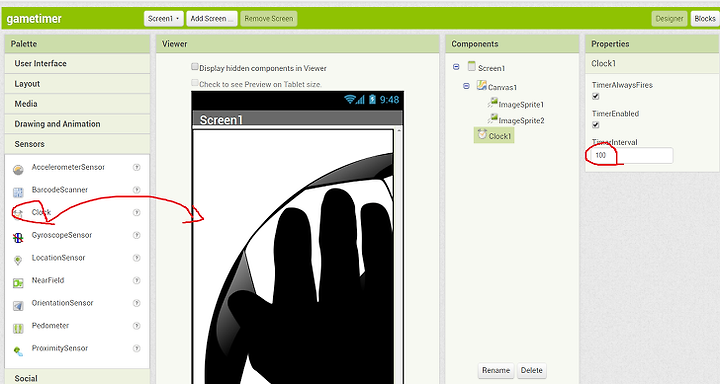This screenshot has width=720, height=384.
Task: Collapse the Sensors palette section
Action: click(x=77, y=144)
